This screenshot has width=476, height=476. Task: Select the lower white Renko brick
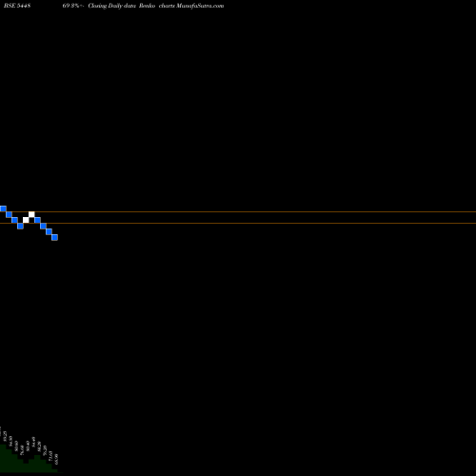(26, 220)
